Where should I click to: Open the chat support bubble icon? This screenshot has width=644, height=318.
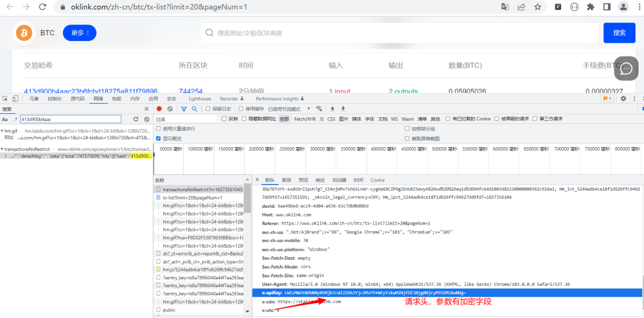[x=626, y=68]
